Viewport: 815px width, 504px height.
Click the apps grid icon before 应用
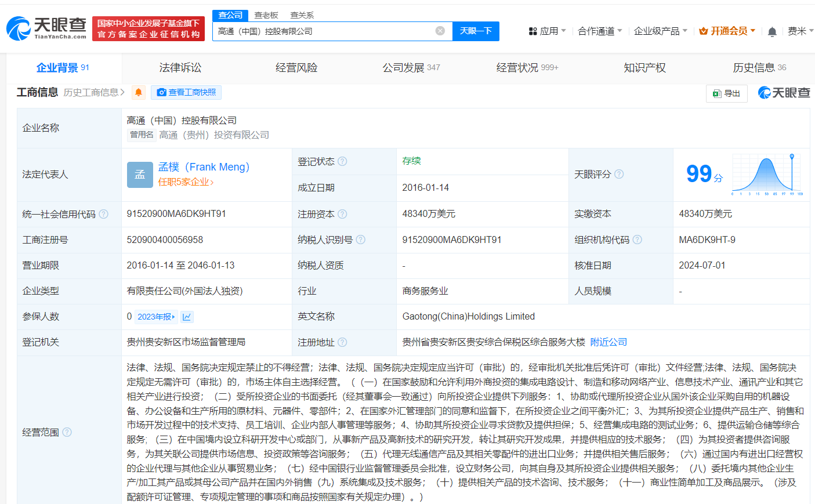click(x=533, y=31)
